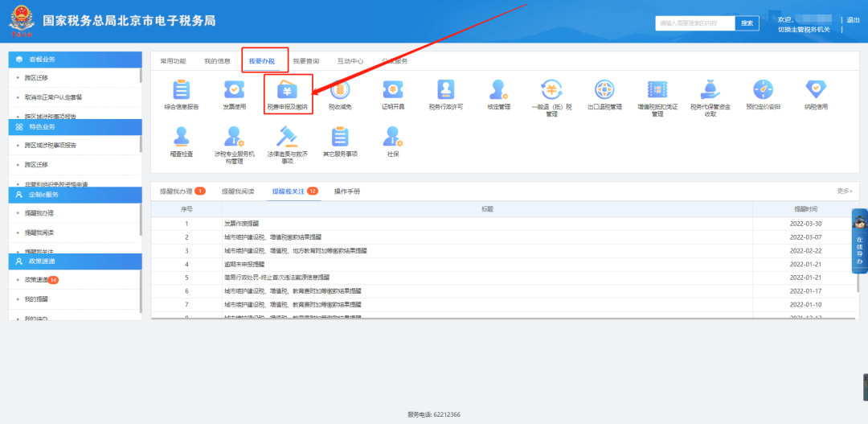
Task: Click the 提醒时间 column header
Action: click(x=805, y=209)
